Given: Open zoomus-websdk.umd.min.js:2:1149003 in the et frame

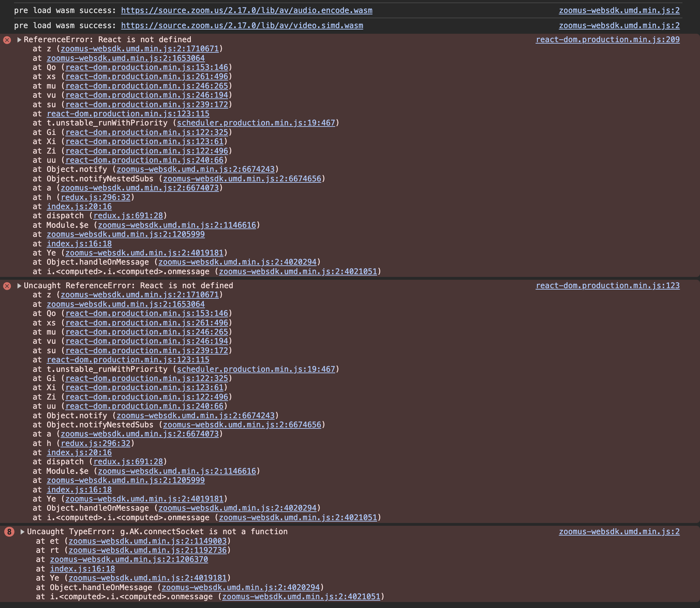Looking at the screenshot, I should 148,541.
